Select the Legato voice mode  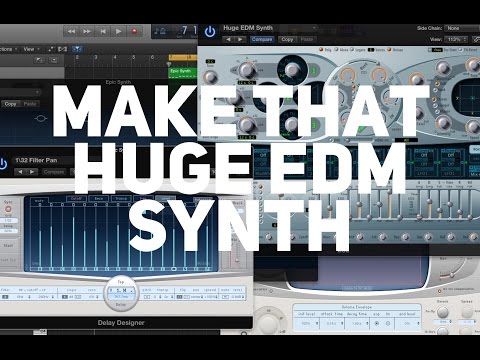tap(352, 50)
